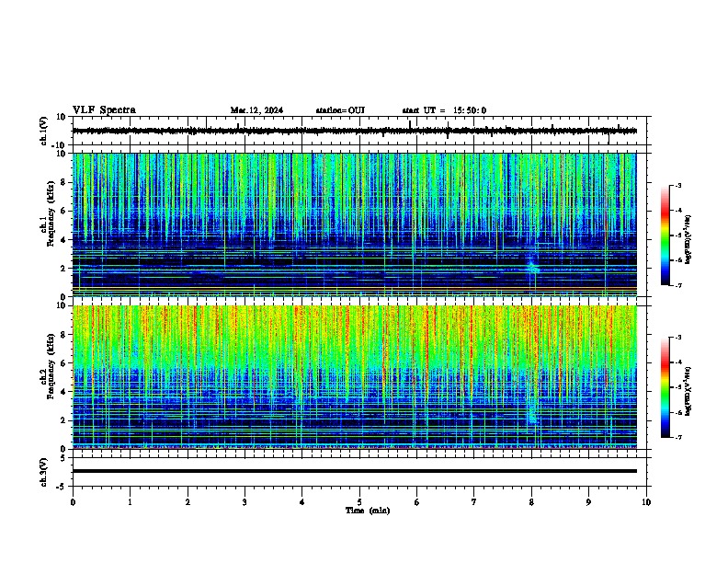Image resolution: width=728 pixels, height=563 pixels.
Task: Click the ch.3 flat black trace line
Action: [x=355, y=471]
